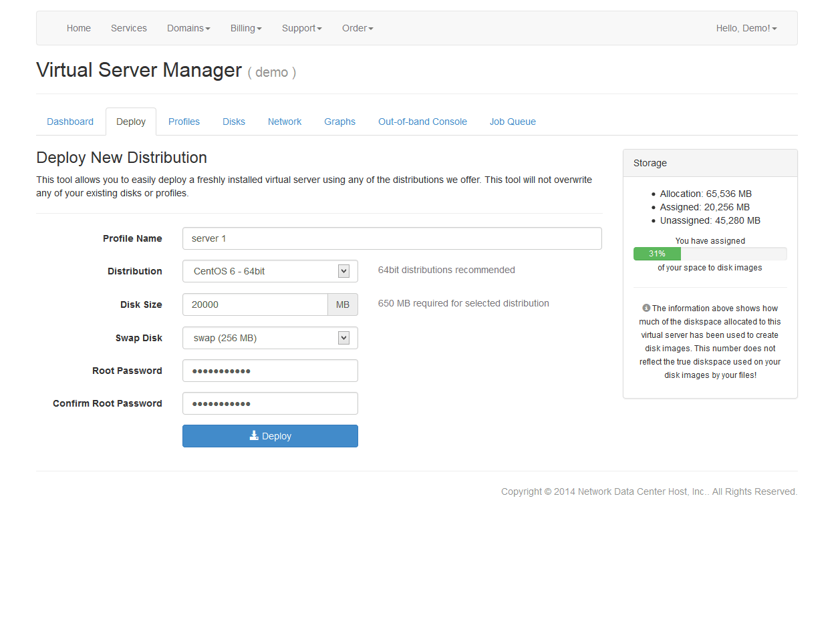Open the Domains menu
Viewport: 840px width, 623px height.
tap(188, 28)
